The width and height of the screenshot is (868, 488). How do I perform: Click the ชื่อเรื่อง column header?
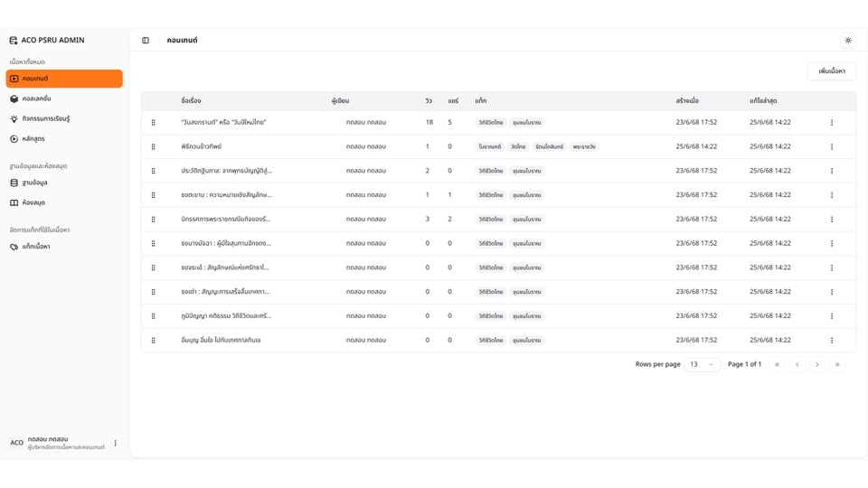click(191, 101)
